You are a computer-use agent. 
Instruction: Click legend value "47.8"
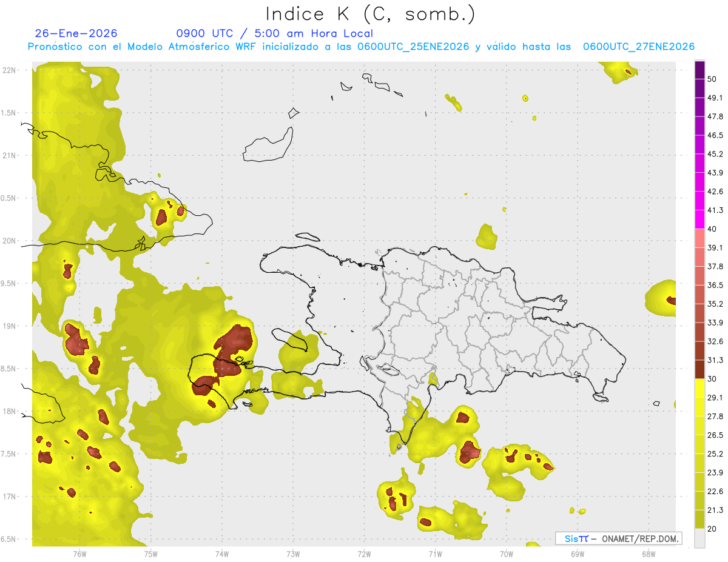click(x=715, y=116)
